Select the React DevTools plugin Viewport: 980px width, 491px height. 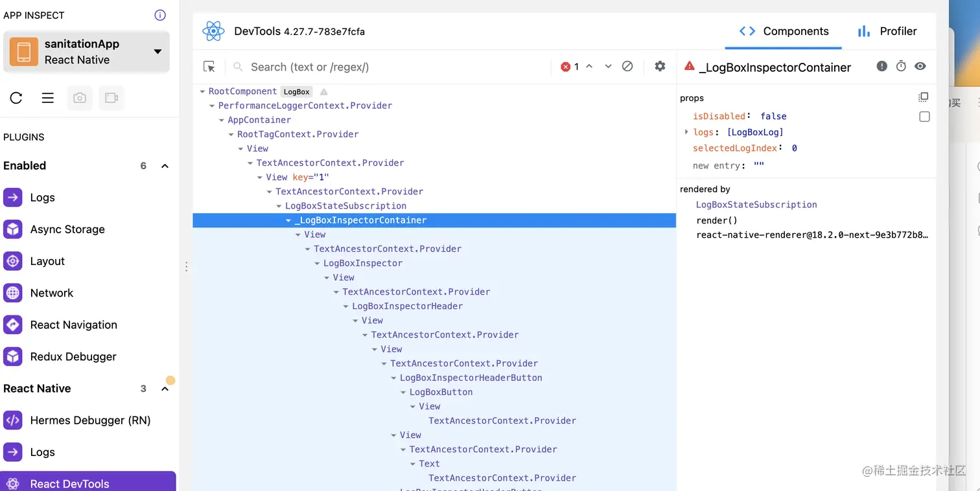pos(88,483)
